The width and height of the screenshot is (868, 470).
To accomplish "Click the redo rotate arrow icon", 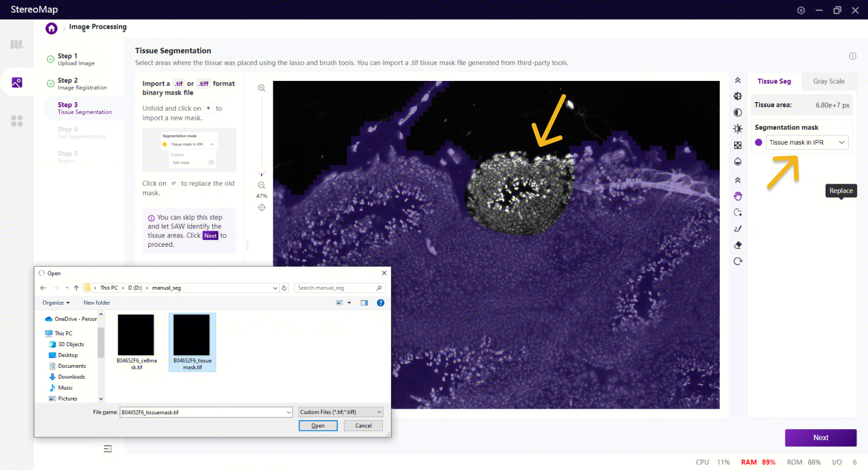I will click(738, 261).
